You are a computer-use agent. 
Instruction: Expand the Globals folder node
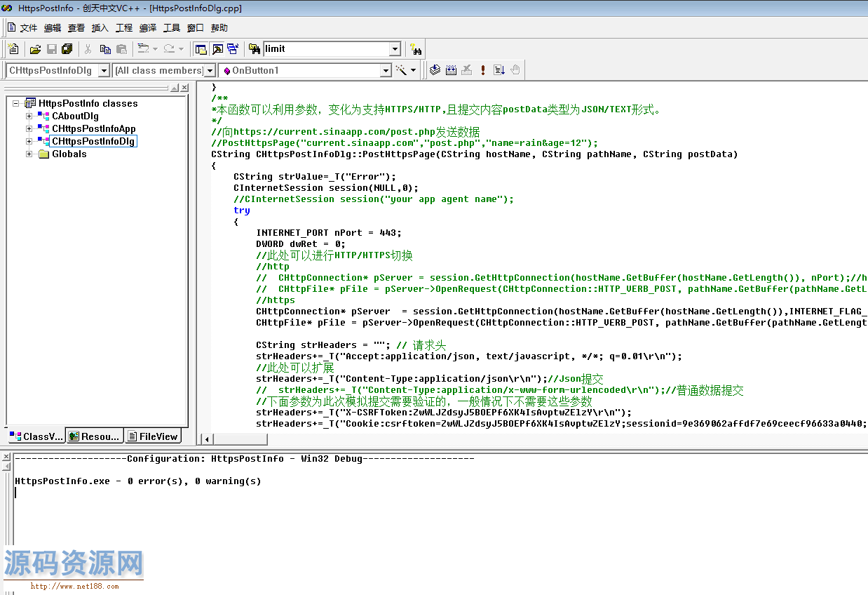[29, 154]
